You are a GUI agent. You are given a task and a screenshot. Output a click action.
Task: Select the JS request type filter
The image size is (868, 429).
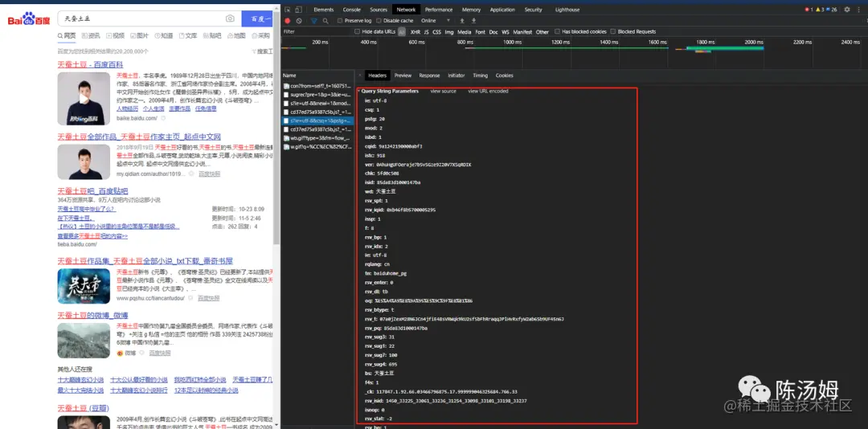426,32
